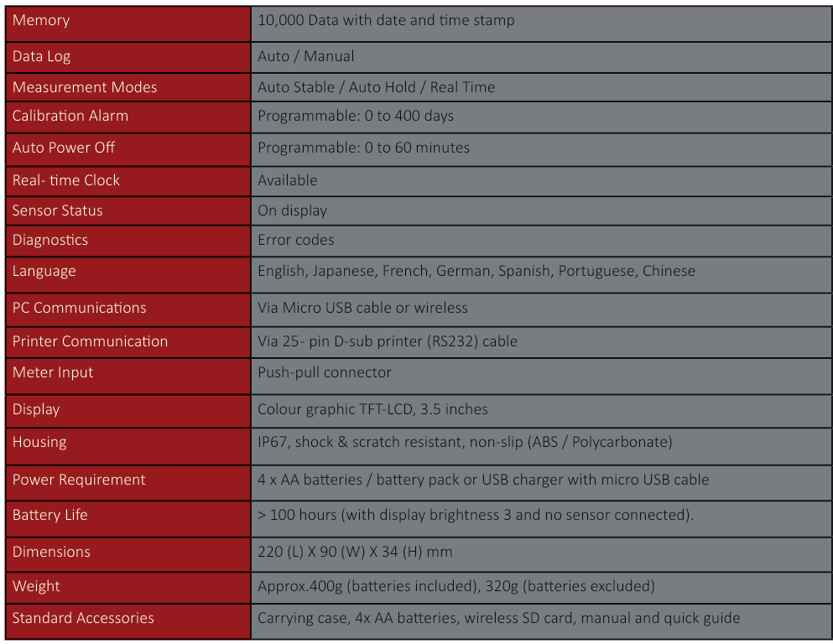833x644 pixels.
Task: Select the Weight value text
Action: 456,587
